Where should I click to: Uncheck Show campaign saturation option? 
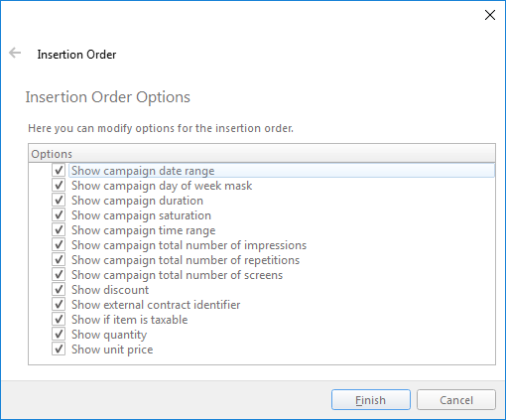59,215
